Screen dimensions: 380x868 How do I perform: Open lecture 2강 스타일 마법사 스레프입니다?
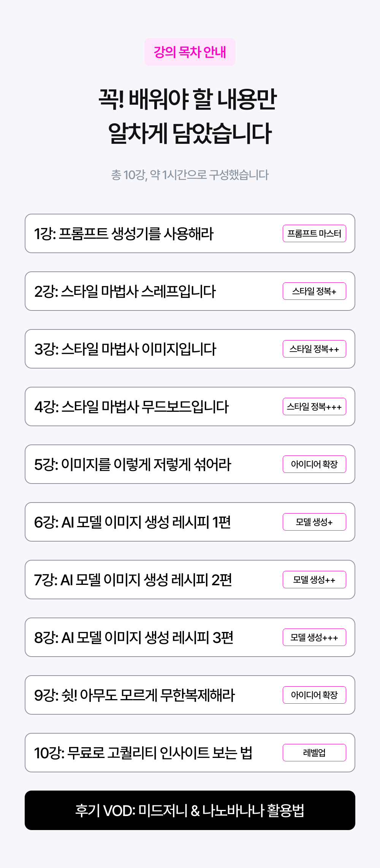pyautogui.click(x=125, y=291)
